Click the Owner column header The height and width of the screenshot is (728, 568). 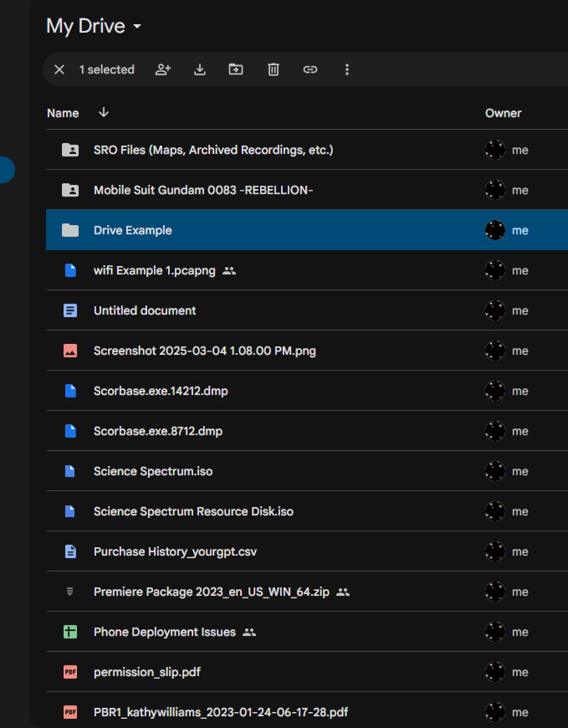click(x=503, y=113)
